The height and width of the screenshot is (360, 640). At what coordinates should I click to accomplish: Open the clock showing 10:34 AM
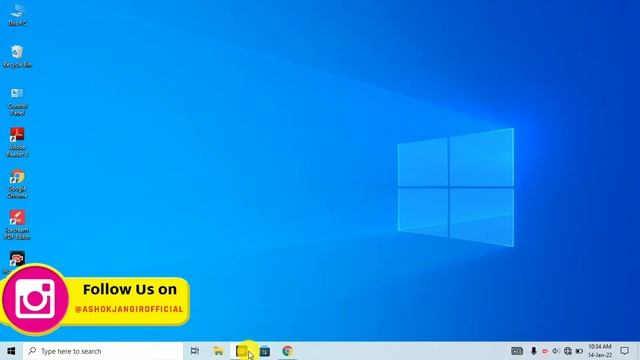tap(600, 351)
